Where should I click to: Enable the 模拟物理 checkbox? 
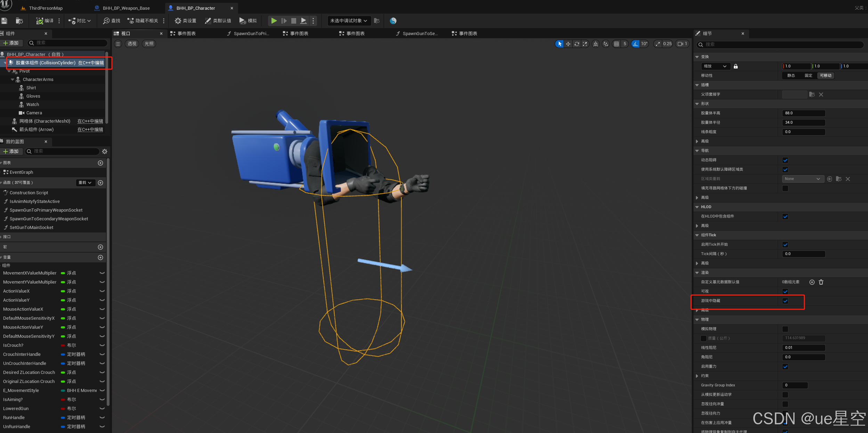coord(785,329)
